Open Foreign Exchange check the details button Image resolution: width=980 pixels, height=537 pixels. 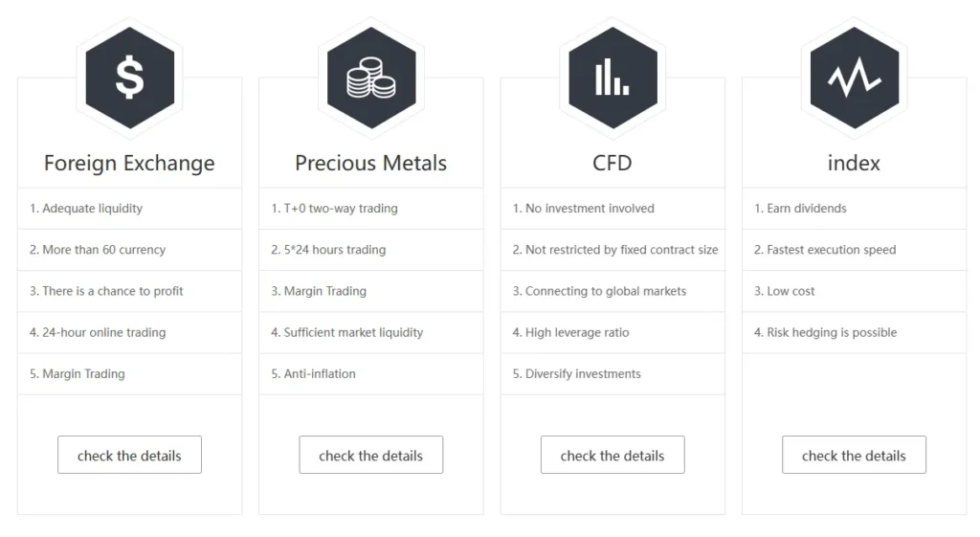pos(129,456)
